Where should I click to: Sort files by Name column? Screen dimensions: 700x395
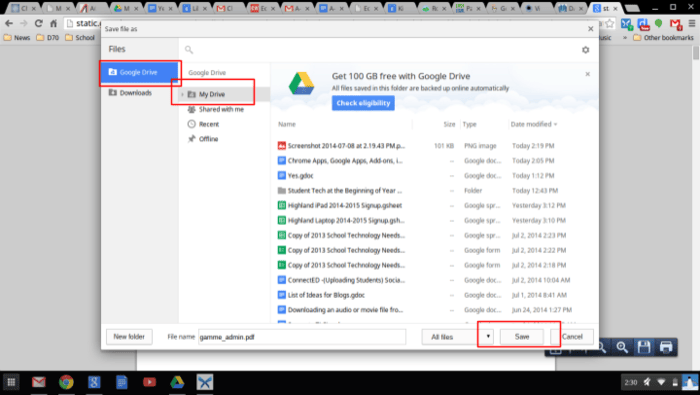pos(287,124)
